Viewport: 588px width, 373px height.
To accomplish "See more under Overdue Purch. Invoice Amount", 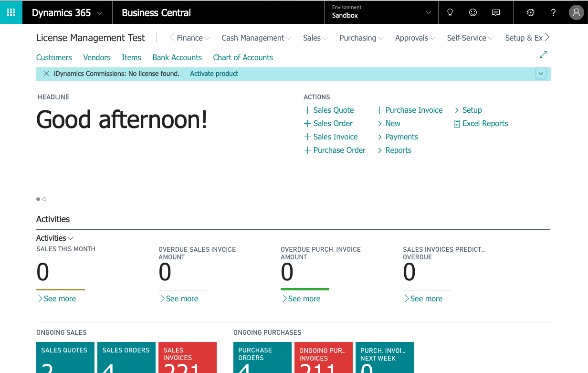I will click(x=301, y=298).
